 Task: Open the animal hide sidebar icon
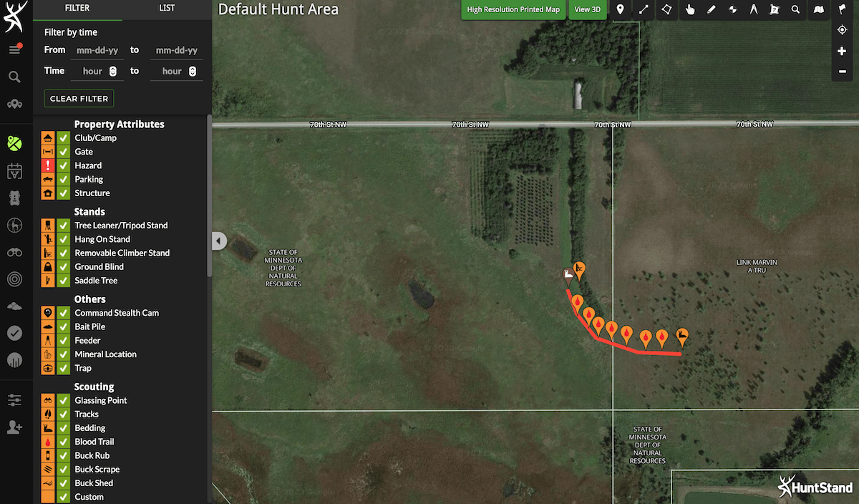(14, 198)
